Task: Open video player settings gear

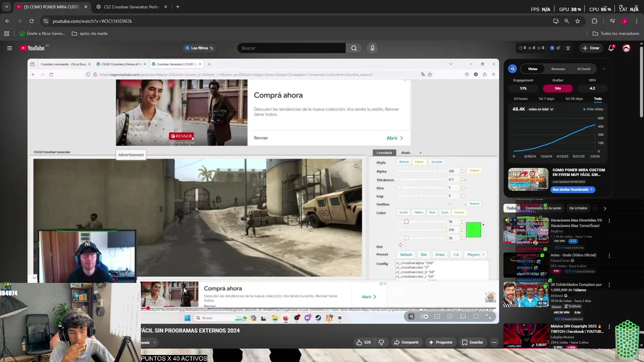Action: point(450,317)
